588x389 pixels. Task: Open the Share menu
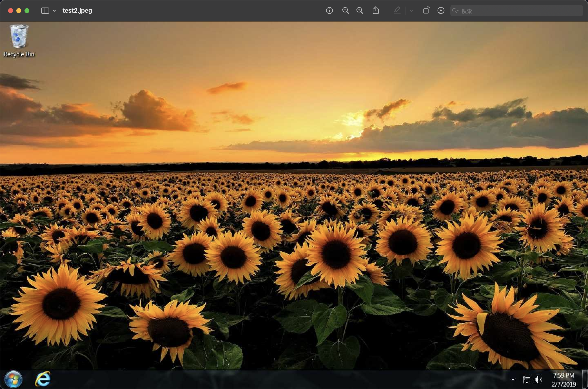coord(375,10)
